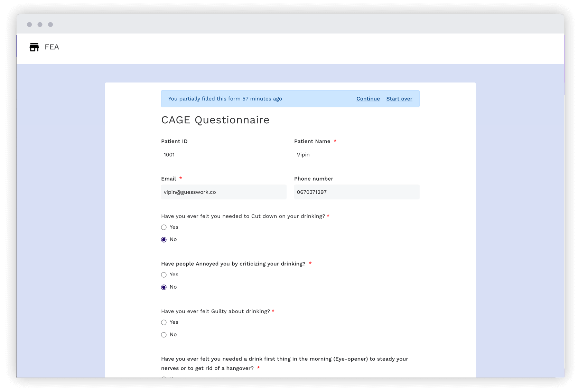The width and height of the screenshot is (578, 392).
Task: Select No for the Cut down question
Action: click(164, 239)
